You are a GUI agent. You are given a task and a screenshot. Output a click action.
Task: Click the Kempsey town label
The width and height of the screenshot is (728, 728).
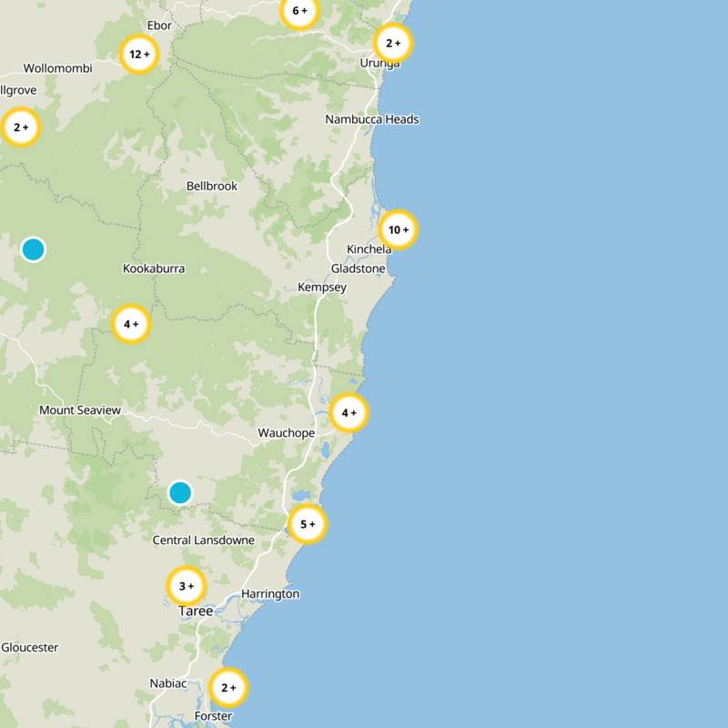click(x=322, y=288)
